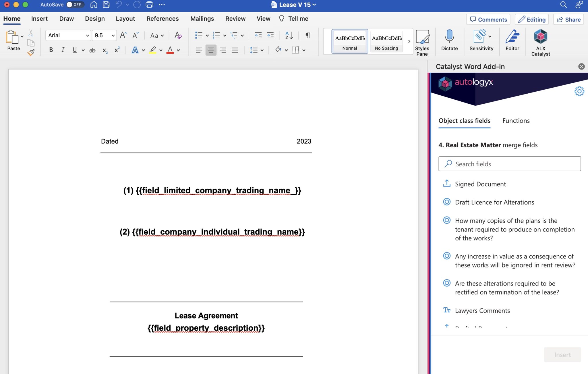Toggle AutoSave switch

coord(75,5)
